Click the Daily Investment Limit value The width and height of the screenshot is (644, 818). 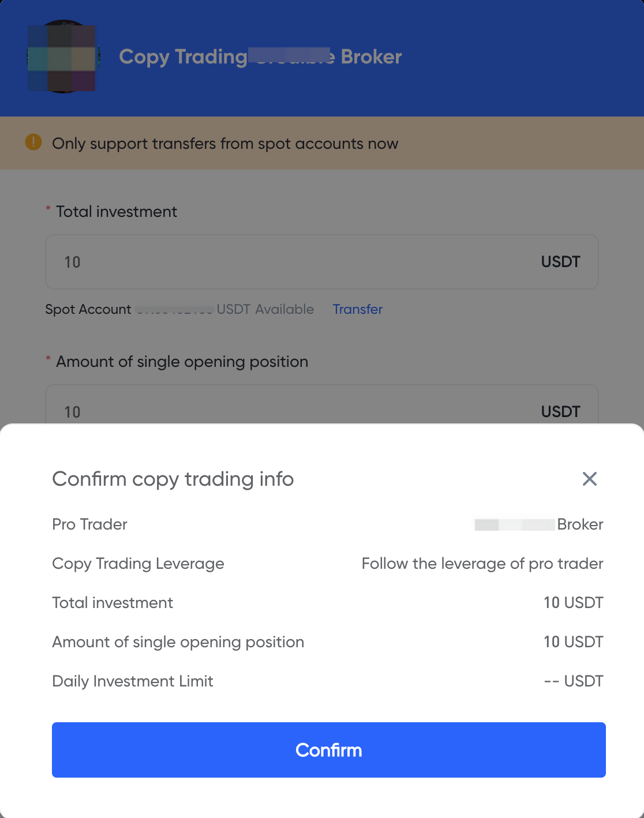click(x=574, y=681)
